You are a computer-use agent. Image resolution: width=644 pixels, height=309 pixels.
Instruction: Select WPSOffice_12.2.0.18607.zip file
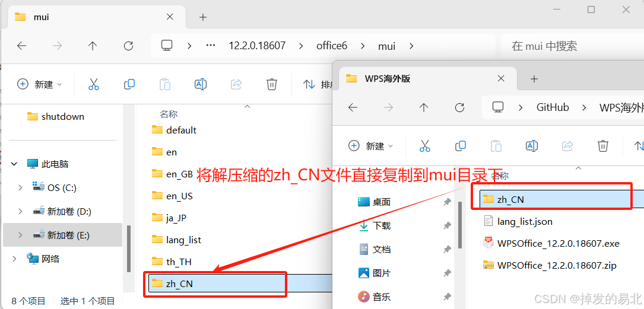pyautogui.click(x=550, y=266)
